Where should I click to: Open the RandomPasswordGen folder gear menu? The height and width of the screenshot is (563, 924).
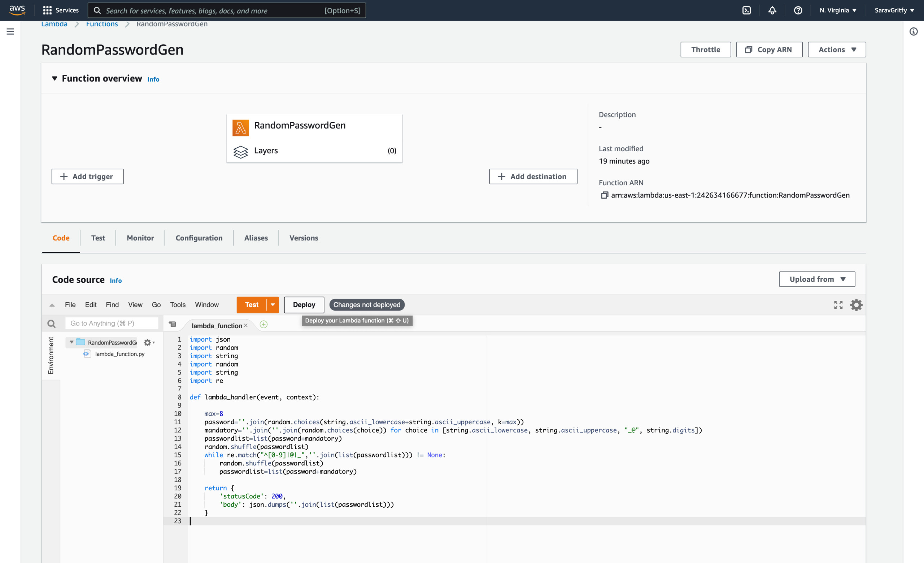pos(149,342)
